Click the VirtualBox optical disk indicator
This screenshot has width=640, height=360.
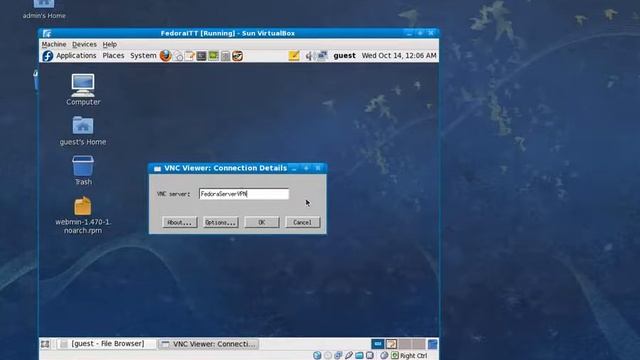tap(328, 356)
